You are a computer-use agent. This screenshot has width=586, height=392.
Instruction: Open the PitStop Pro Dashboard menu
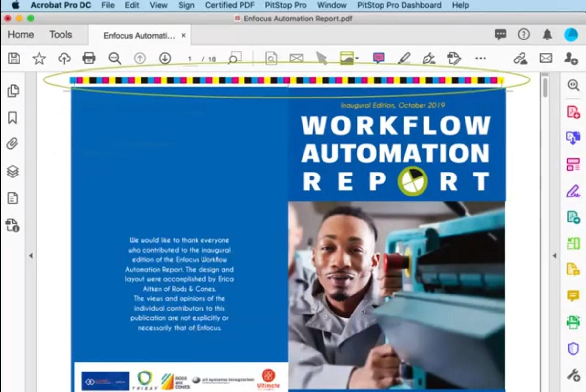[399, 5]
